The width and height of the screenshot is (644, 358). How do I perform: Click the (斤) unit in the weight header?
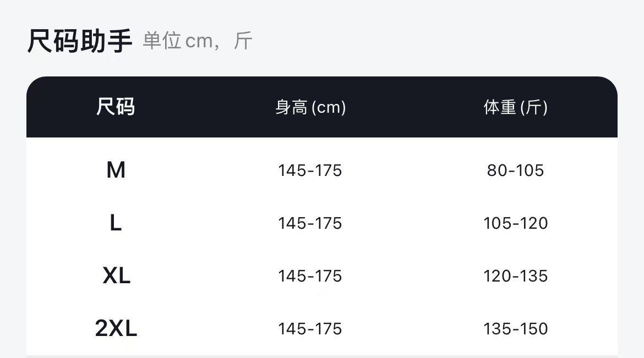click(x=533, y=107)
